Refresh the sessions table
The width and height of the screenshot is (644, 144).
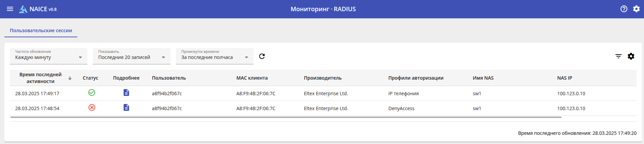pyautogui.click(x=262, y=56)
